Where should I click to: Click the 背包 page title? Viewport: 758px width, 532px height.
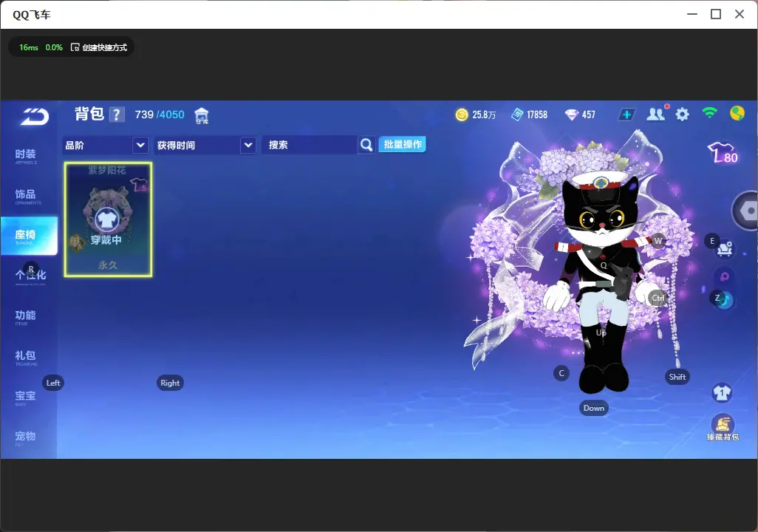pyautogui.click(x=89, y=114)
